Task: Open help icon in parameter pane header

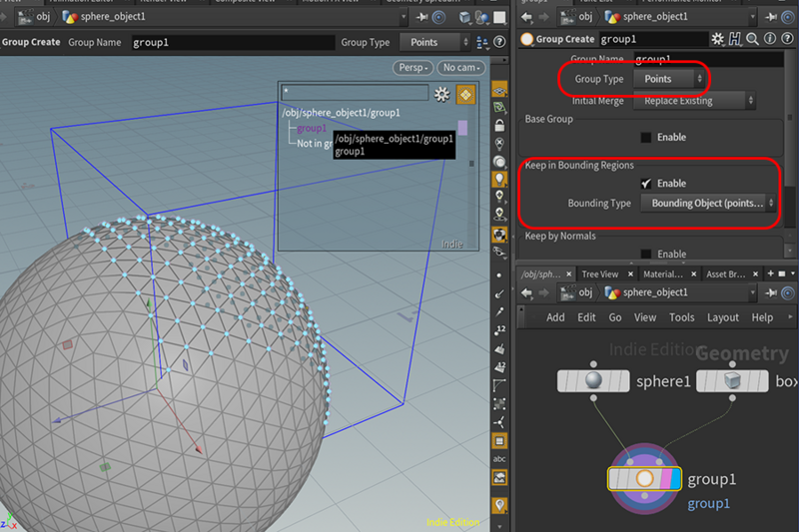Action: pos(787,39)
